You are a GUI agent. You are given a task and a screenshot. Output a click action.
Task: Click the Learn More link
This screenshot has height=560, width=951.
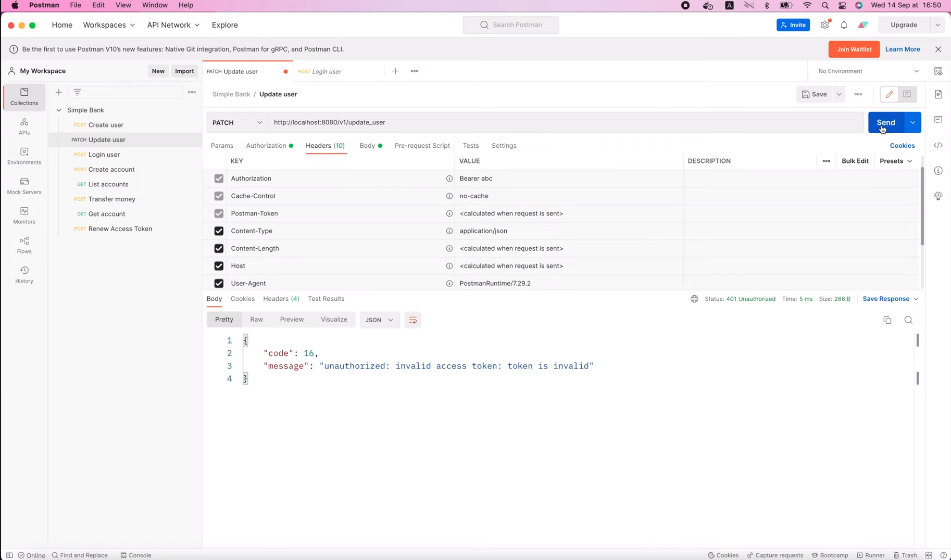(x=903, y=49)
